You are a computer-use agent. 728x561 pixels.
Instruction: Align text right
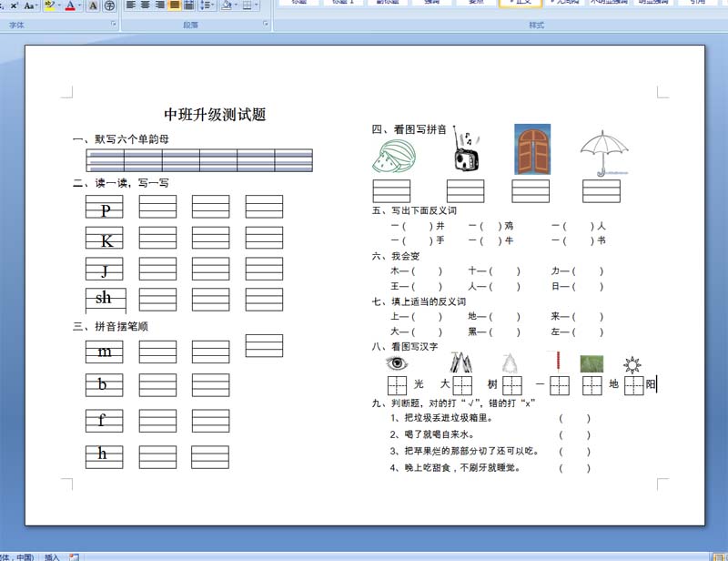click(160, 5)
